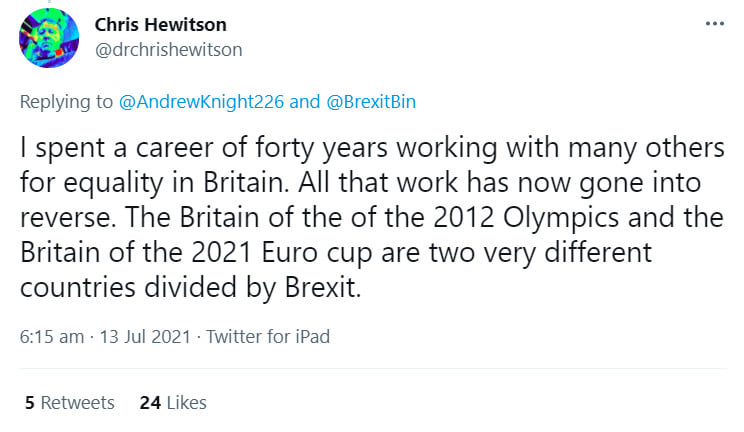
Task: Click the 6:15 am timestamp
Action: tap(51, 337)
